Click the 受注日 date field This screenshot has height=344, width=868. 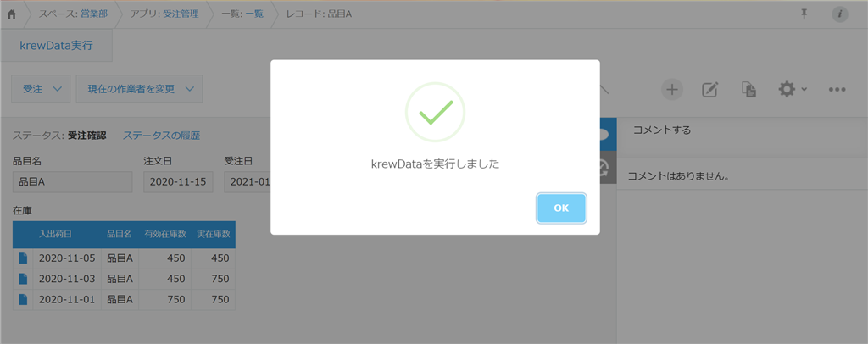[248, 182]
